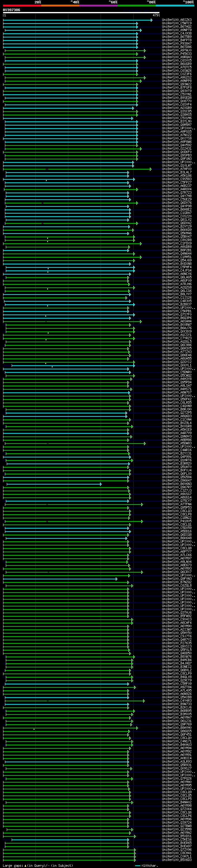Select hit label UniRef100_Q9FVN3
Screen dimensions: 197x868
click(177, 579)
